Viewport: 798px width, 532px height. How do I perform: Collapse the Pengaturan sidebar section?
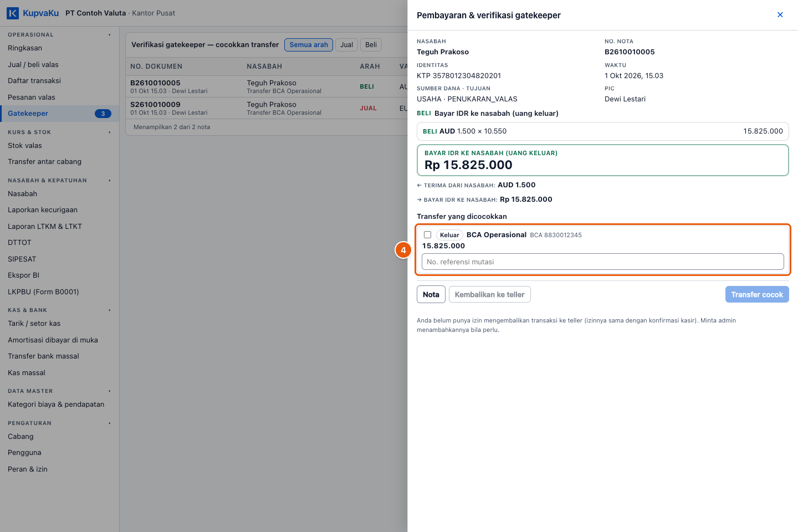[59, 423]
